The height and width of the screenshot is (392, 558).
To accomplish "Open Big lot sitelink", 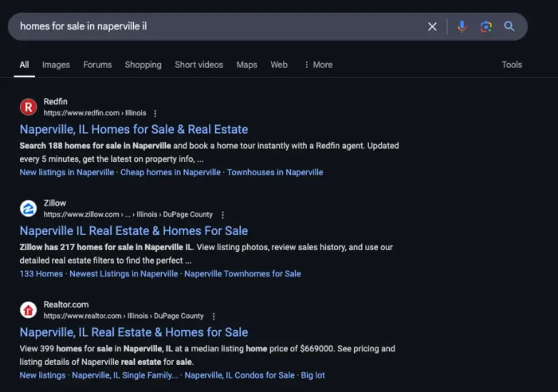I will [x=312, y=375].
